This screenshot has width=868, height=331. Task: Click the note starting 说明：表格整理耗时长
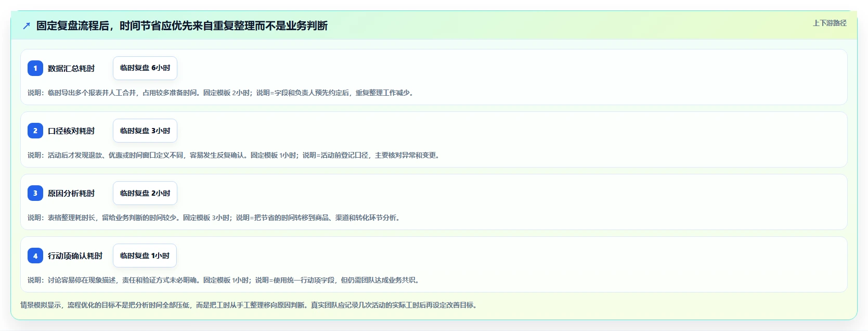pos(215,218)
